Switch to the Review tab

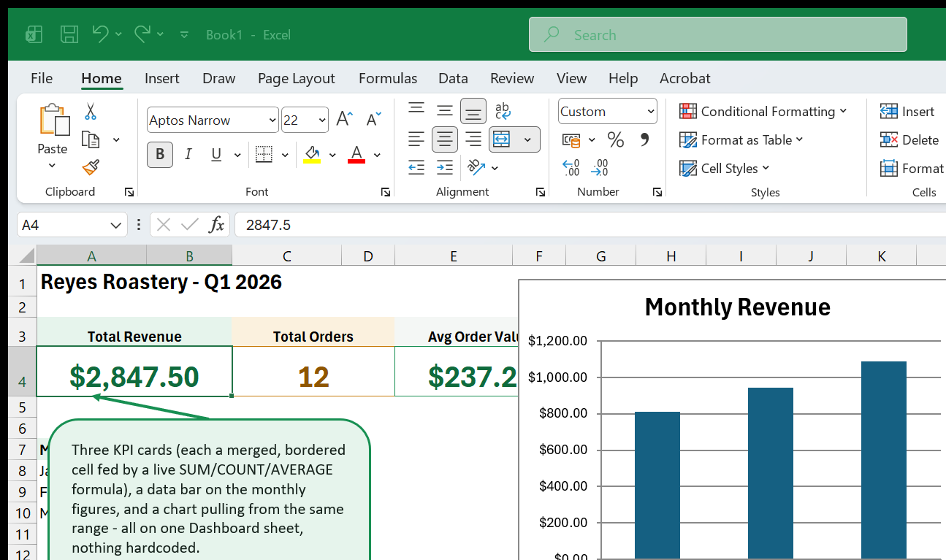pos(512,78)
